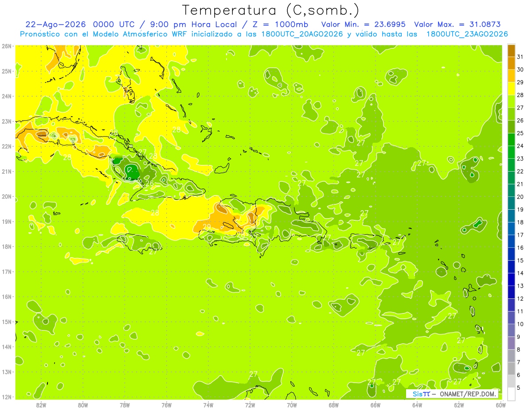Viewport: 532px width, 411px height.
Task: Click the colorbar label 15
Action: (520, 260)
